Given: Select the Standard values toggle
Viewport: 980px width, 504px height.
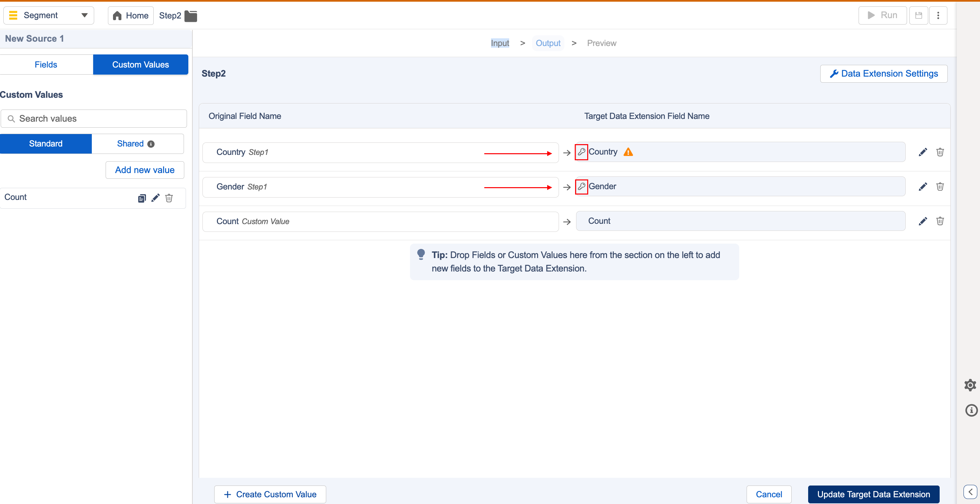Looking at the screenshot, I should [46, 143].
